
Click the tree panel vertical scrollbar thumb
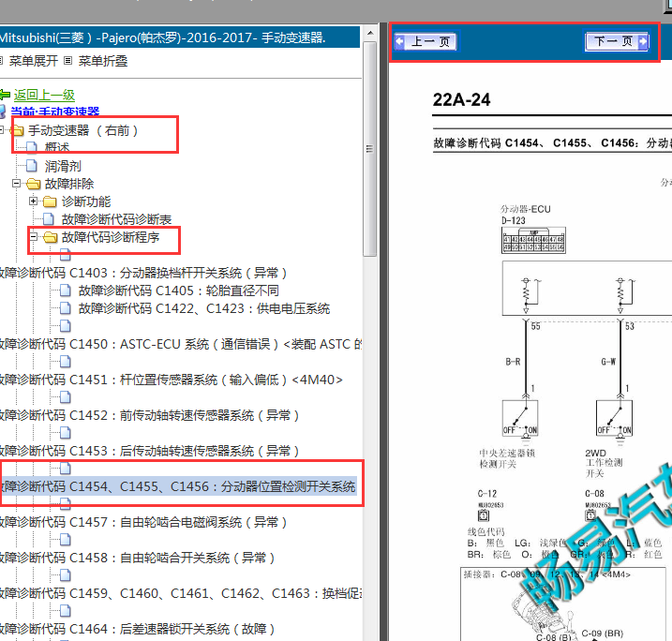[370, 149]
